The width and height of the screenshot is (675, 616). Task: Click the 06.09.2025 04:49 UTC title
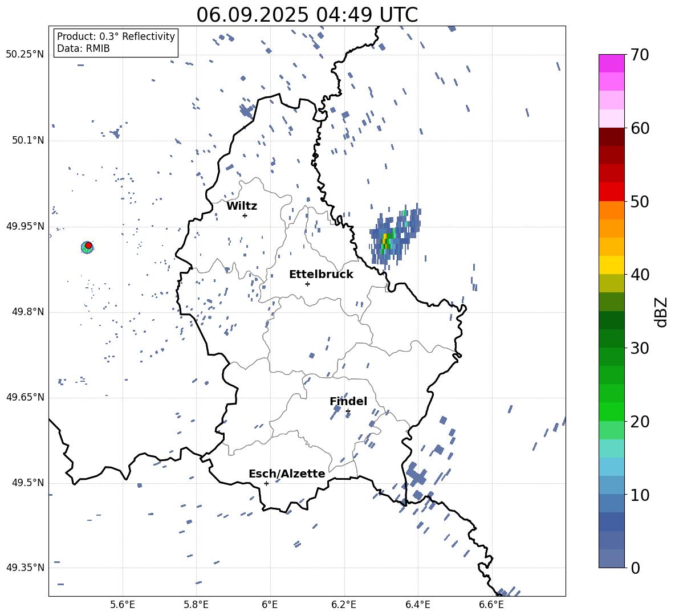pos(307,15)
